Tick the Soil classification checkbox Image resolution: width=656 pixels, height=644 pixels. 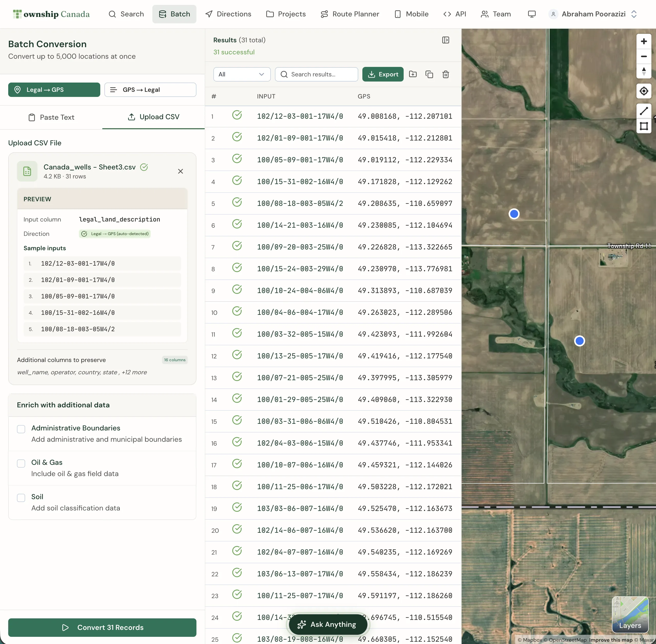click(x=21, y=498)
